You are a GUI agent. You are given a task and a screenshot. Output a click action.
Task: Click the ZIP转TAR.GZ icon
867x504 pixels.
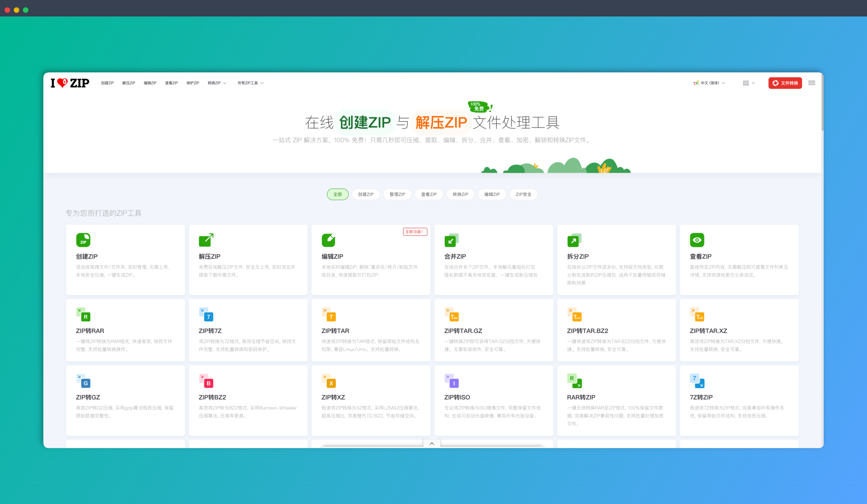pyautogui.click(x=451, y=314)
